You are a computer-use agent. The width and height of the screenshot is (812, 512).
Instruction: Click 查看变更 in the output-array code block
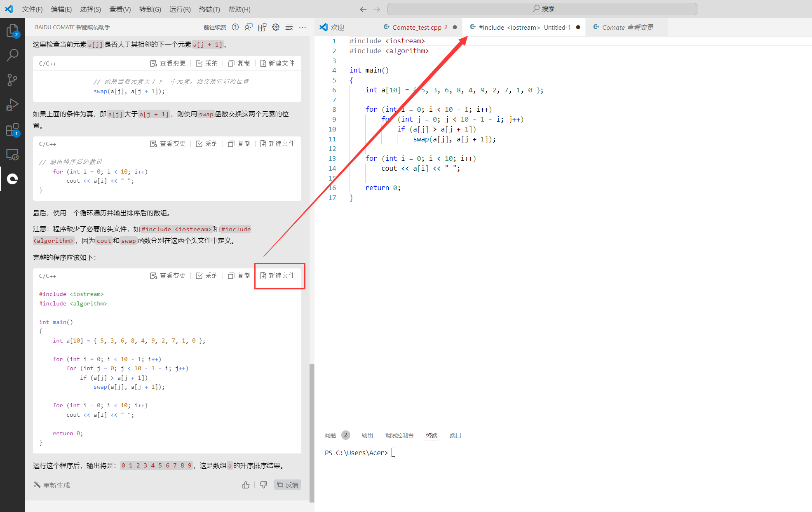tap(168, 143)
